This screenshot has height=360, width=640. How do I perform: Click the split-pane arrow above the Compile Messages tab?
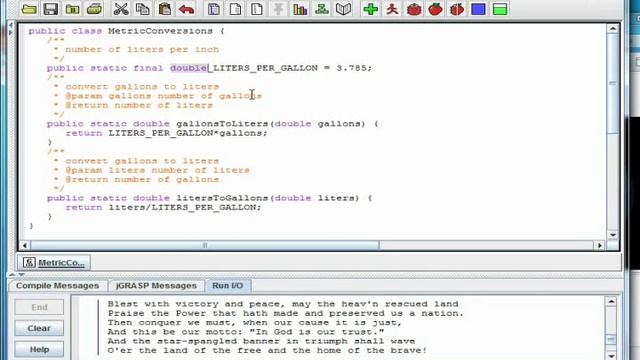coord(16,275)
